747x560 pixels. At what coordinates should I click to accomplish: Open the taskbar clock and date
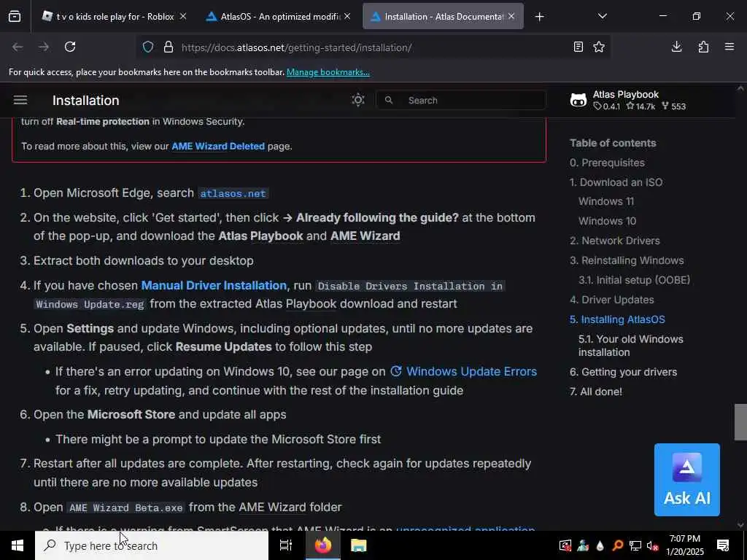(x=684, y=545)
